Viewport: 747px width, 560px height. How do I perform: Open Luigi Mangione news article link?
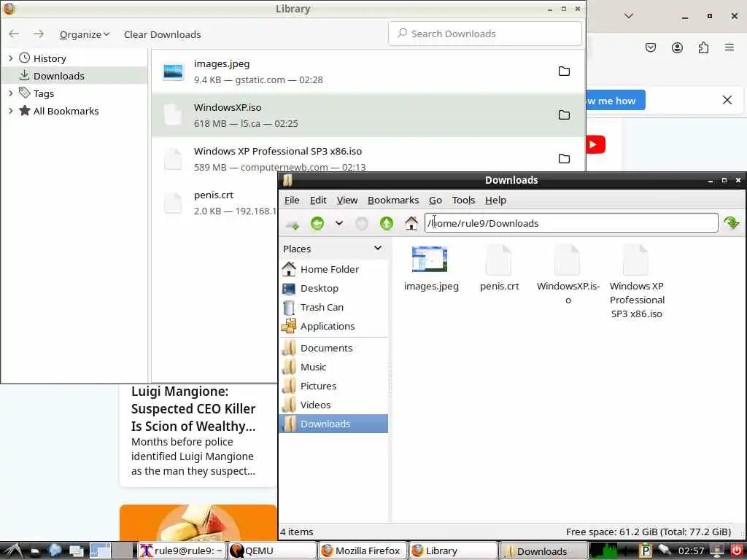point(193,408)
